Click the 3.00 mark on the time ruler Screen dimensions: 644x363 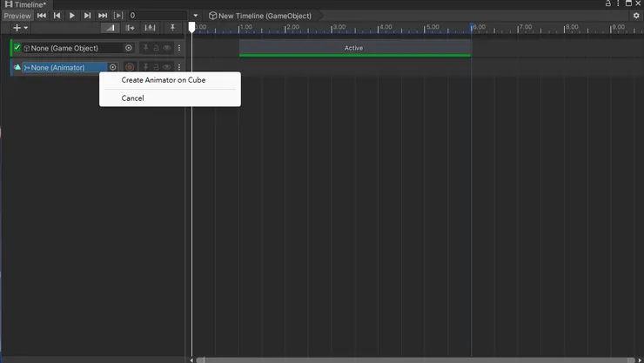pos(339,27)
